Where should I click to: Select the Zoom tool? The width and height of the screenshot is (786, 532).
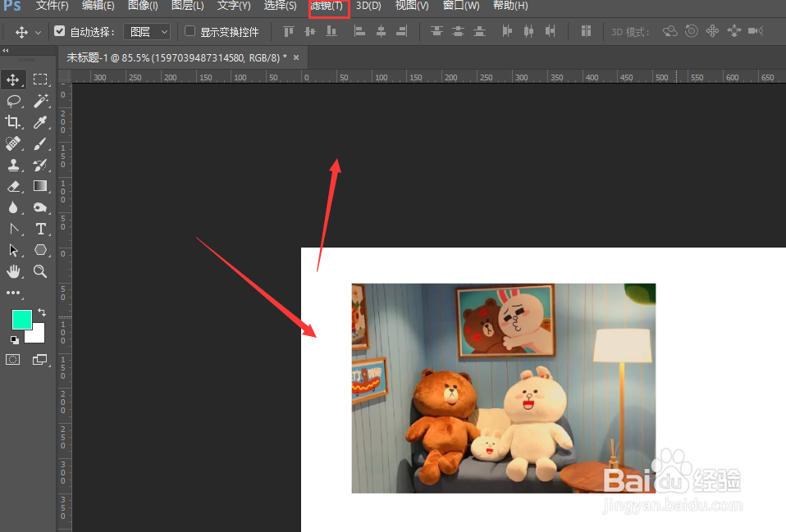click(40, 271)
